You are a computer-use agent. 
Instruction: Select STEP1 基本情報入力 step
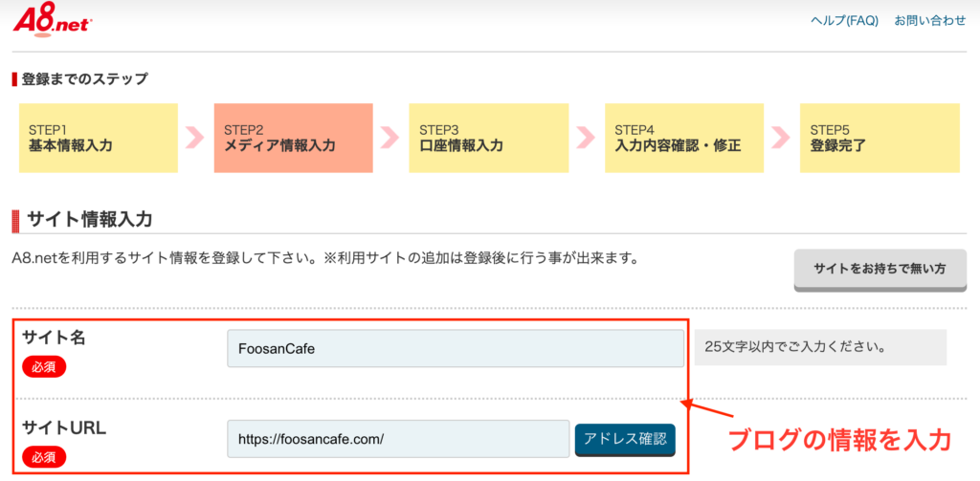click(98, 138)
